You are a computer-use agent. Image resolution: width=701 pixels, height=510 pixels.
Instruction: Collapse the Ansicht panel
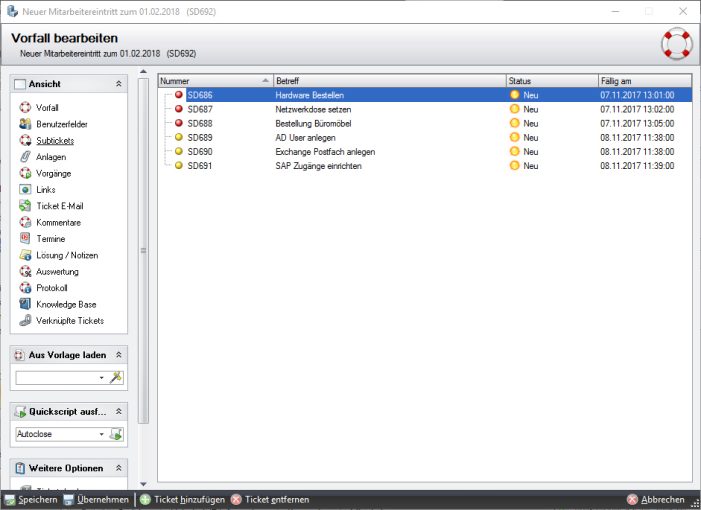[x=118, y=84]
